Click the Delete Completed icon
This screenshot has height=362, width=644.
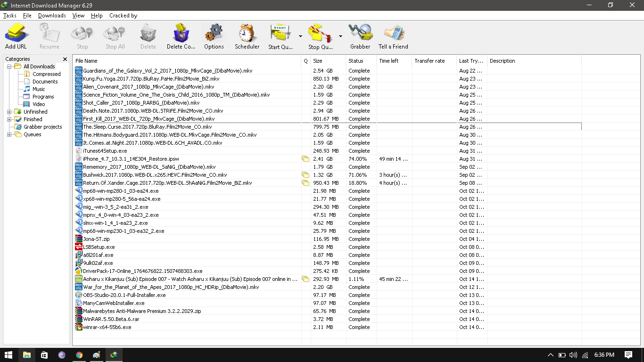181,33
